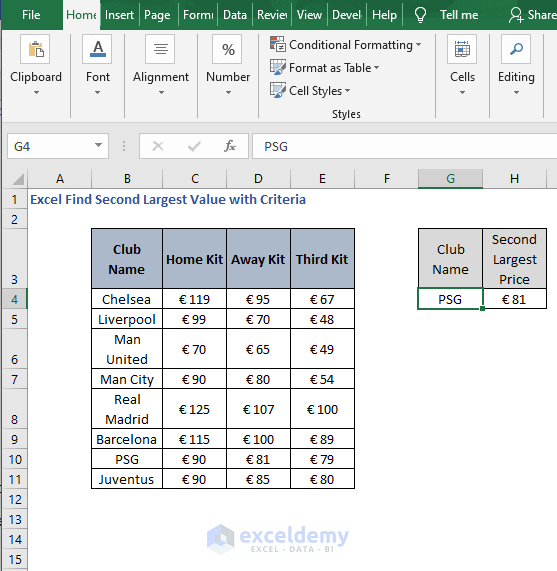The image size is (557, 571).
Task: Select the € 119 Home Kit cell
Action: 194,299
